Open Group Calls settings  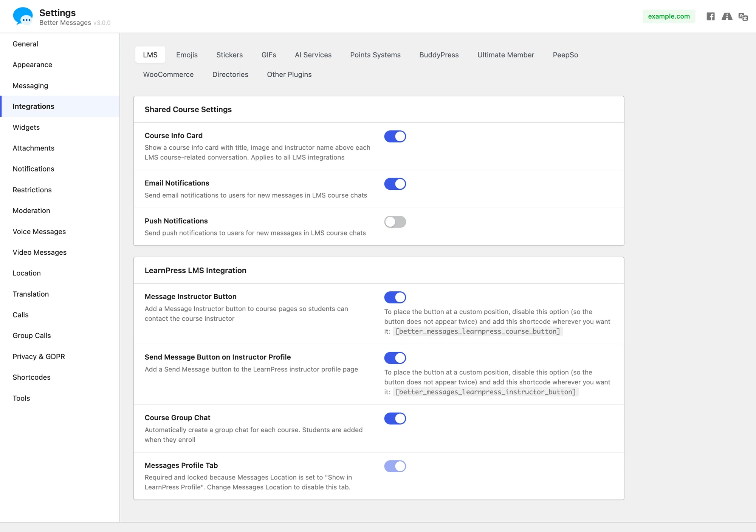(60, 336)
